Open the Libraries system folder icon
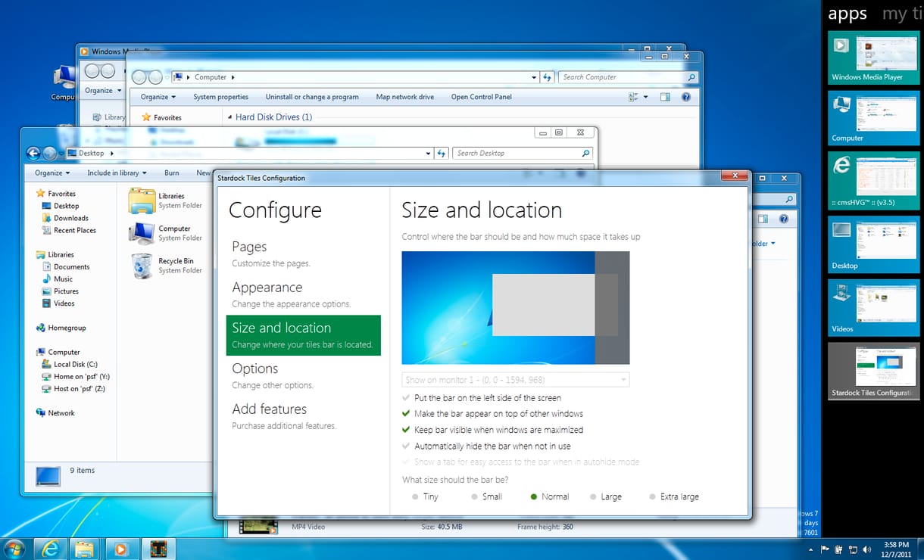The image size is (924, 560). [x=165, y=201]
